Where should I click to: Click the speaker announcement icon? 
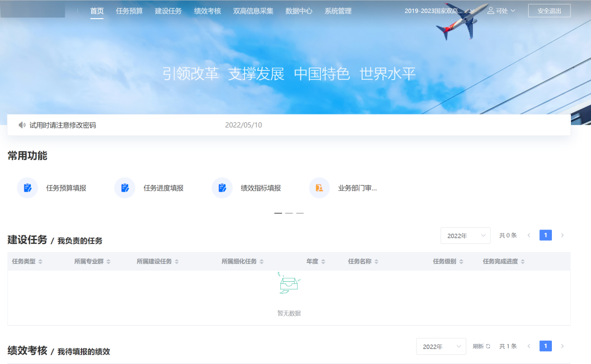[22, 125]
